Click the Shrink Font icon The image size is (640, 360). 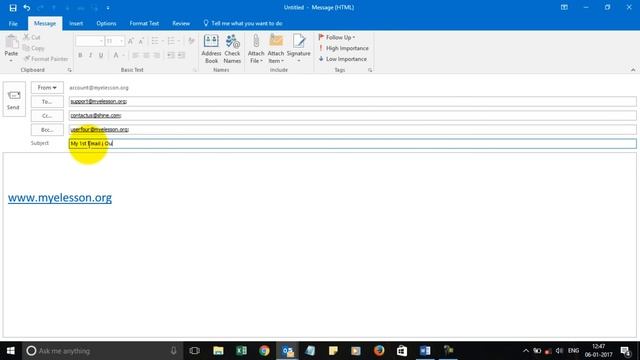click(141, 41)
